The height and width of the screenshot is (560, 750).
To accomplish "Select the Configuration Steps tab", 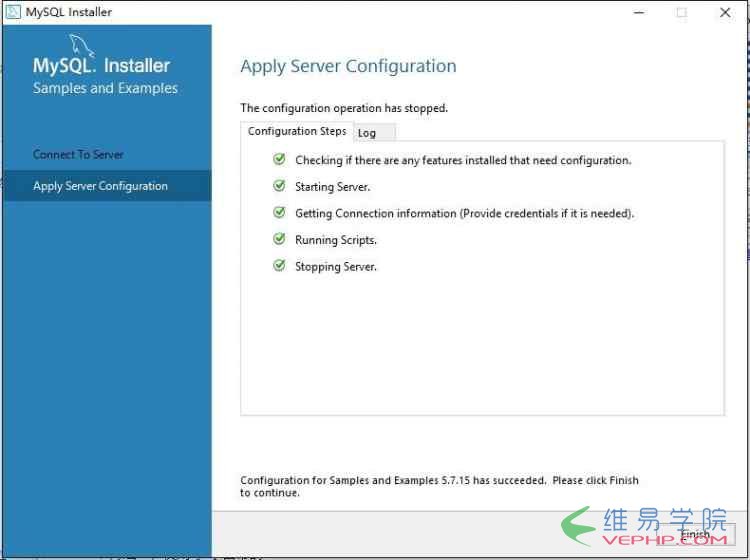I will pyautogui.click(x=297, y=131).
